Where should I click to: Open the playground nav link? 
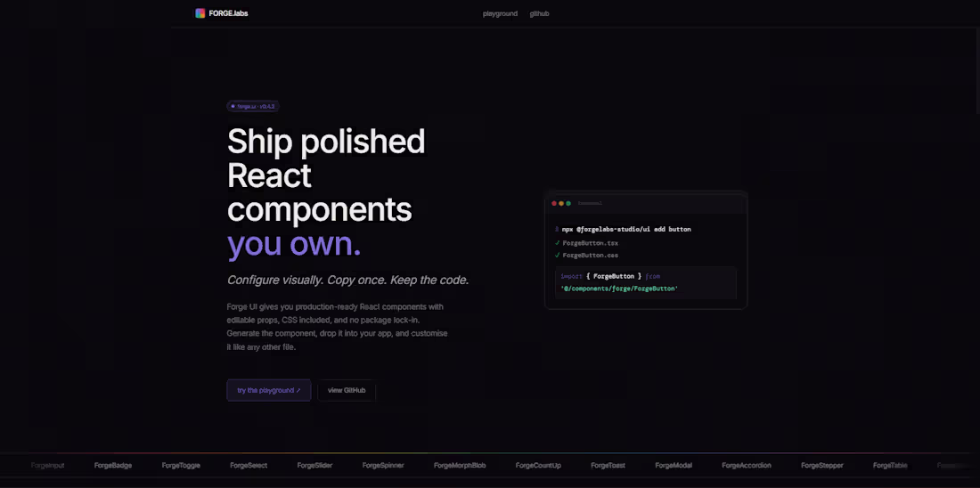(x=500, y=13)
